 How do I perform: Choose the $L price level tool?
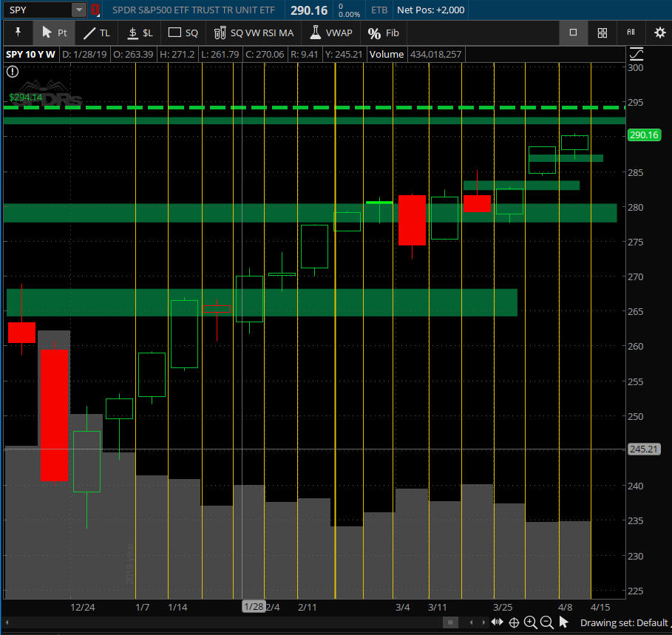click(x=140, y=33)
